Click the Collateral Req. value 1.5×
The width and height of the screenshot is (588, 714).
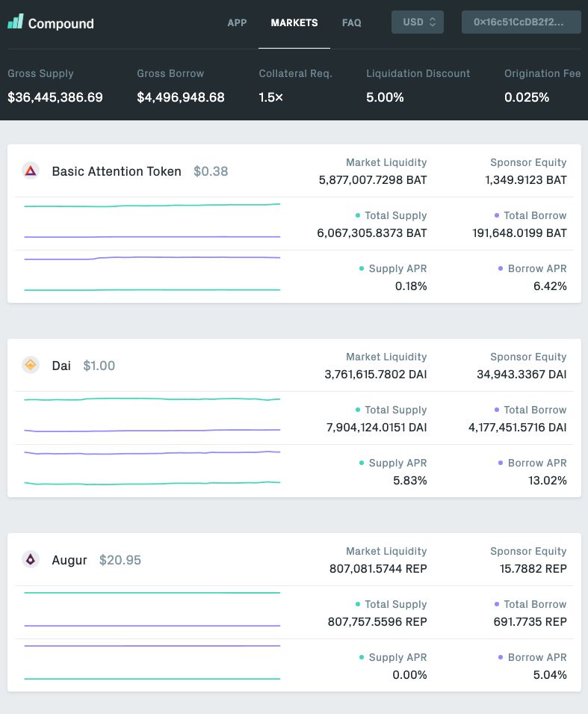[x=270, y=97]
